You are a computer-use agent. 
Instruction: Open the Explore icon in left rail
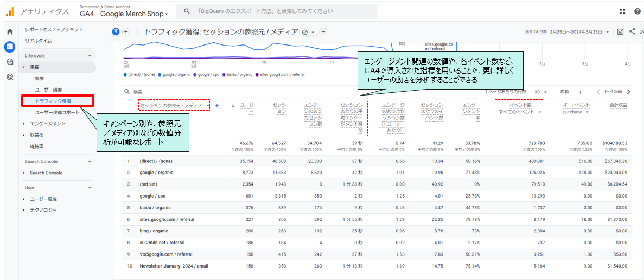point(9,62)
